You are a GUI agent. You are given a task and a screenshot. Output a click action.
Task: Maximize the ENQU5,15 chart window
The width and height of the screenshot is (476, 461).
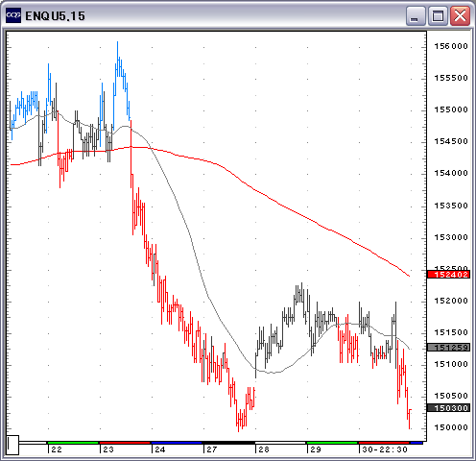[438, 15]
